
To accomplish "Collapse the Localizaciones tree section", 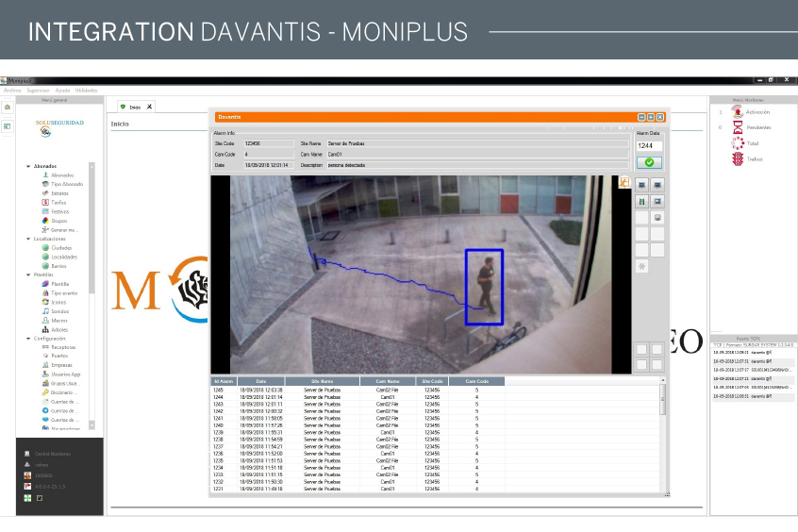I will (x=28, y=239).
